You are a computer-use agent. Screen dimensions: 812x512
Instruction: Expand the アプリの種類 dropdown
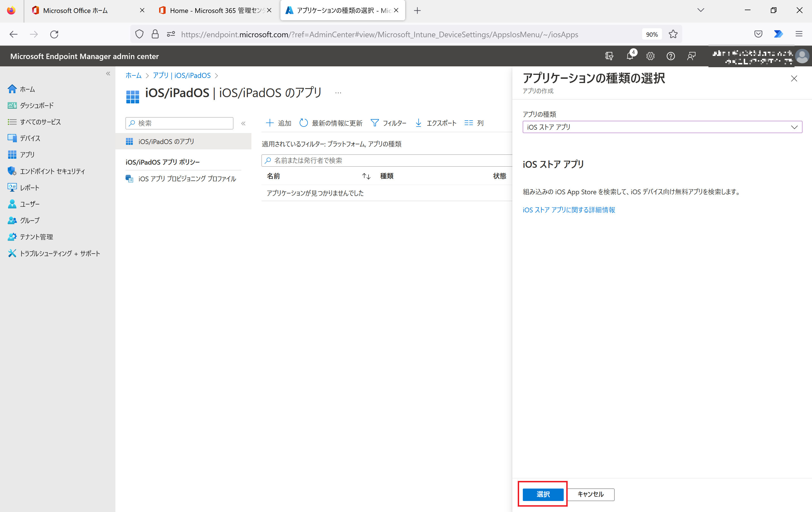click(x=662, y=127)
